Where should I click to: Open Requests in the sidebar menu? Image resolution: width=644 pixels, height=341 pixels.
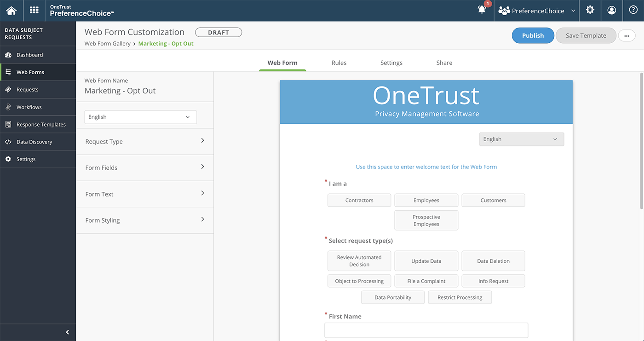tap(38, 90)
